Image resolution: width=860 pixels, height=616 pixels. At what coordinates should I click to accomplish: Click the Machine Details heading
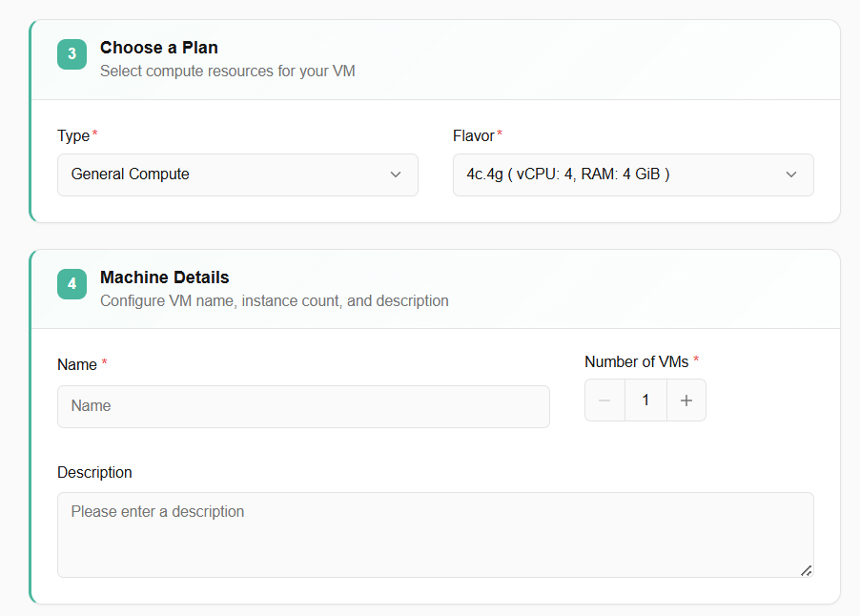[164, 277]
